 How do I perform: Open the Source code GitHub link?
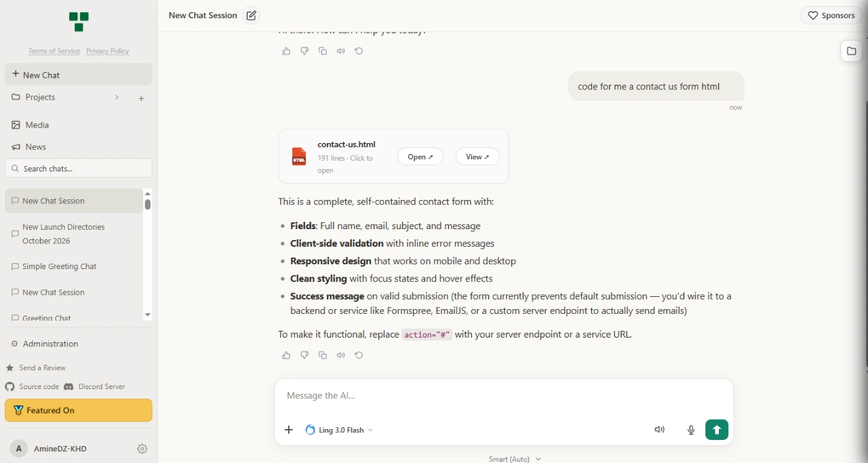(32, 386)
